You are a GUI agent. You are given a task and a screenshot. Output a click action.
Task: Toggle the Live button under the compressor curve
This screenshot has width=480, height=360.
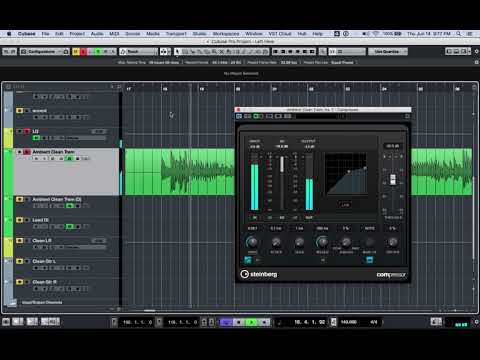345,204
